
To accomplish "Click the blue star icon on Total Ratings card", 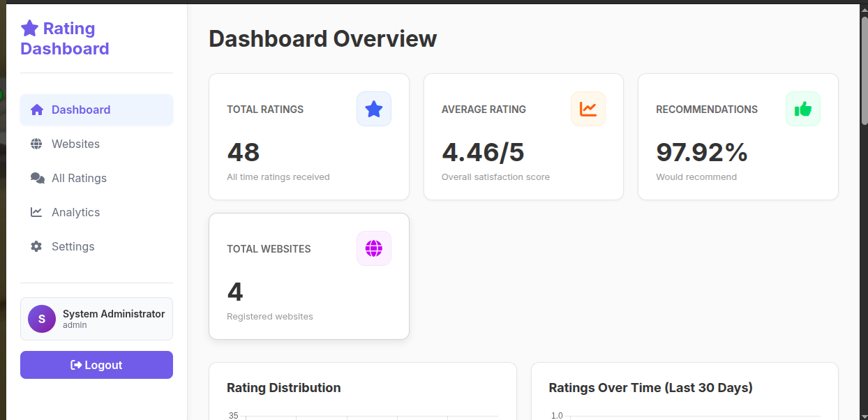I will [374, 109].
